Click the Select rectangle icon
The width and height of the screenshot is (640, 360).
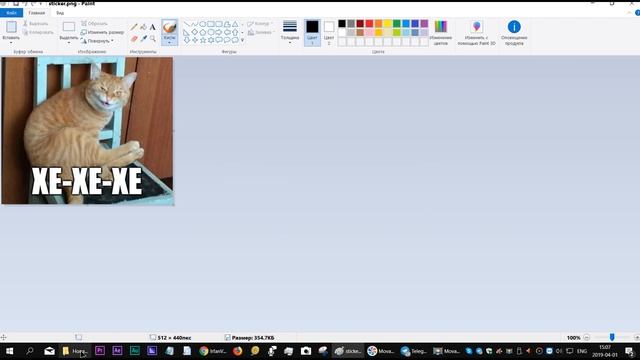point(69,27)
